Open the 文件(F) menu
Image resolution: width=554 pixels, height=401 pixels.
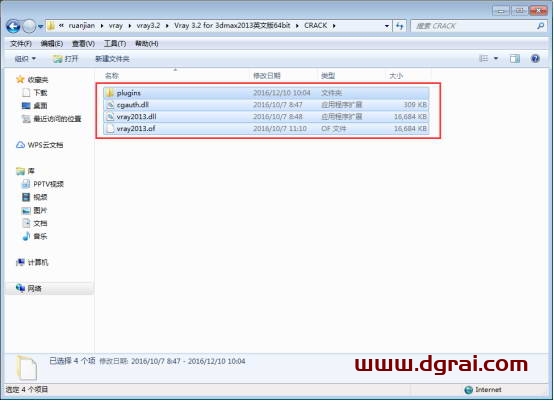pos(21,43)
